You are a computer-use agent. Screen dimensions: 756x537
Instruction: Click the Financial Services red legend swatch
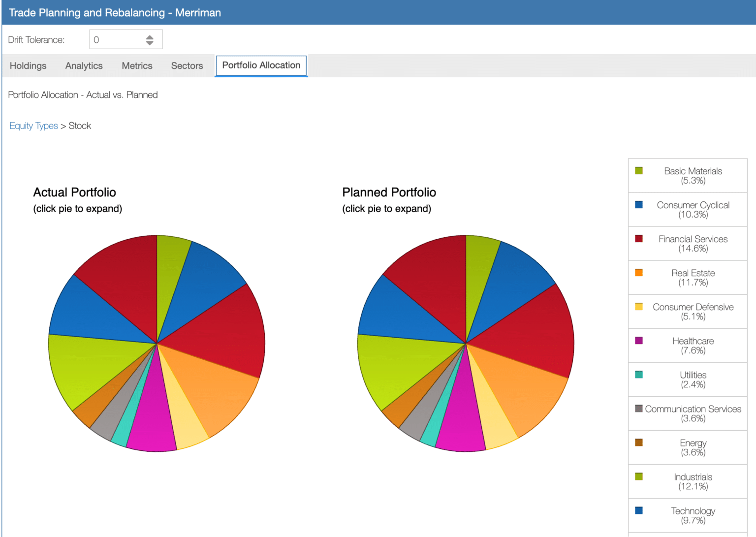(x=639, y=239)
